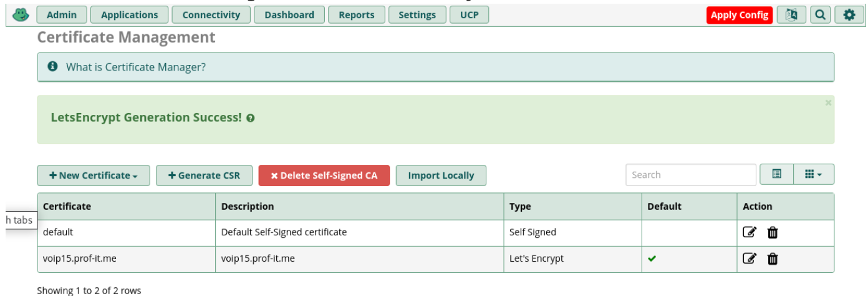Viewport: 868px width, 296px height.
Task: Click the magnifier search icon in top bar
Action: pyautogui.click(x=820, y=15)
